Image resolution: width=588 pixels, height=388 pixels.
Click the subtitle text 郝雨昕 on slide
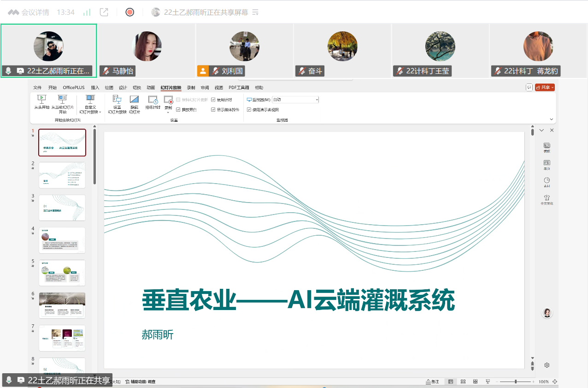pyautogui.click(x=158, y=334)
